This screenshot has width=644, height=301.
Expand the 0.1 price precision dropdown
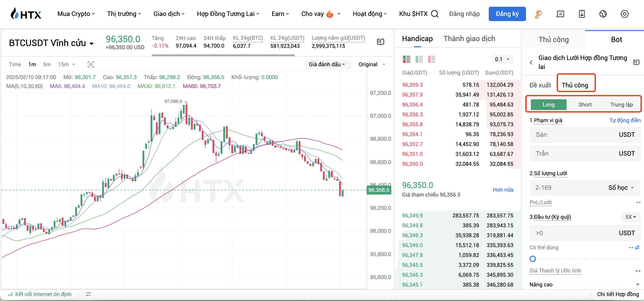tap(502, 59)
